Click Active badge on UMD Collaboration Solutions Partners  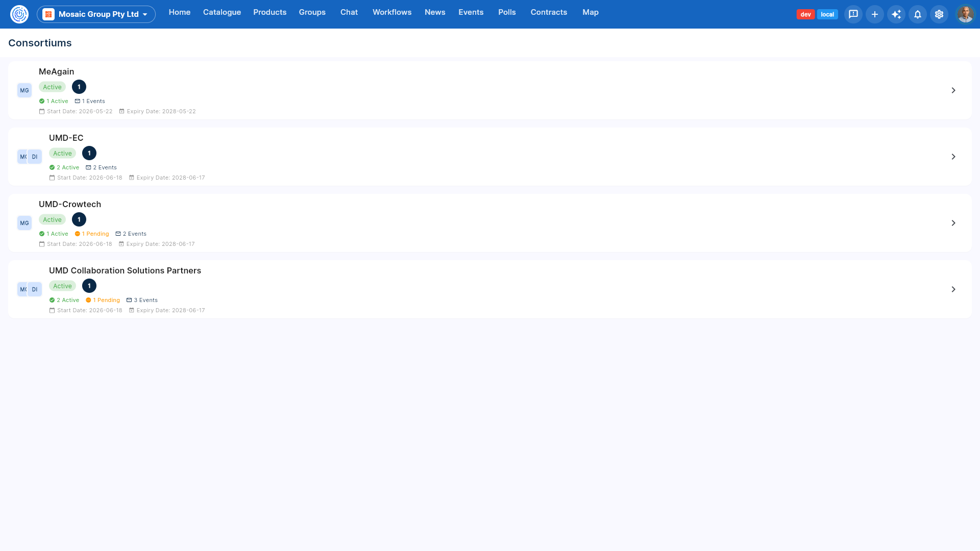tap(62, 286)
